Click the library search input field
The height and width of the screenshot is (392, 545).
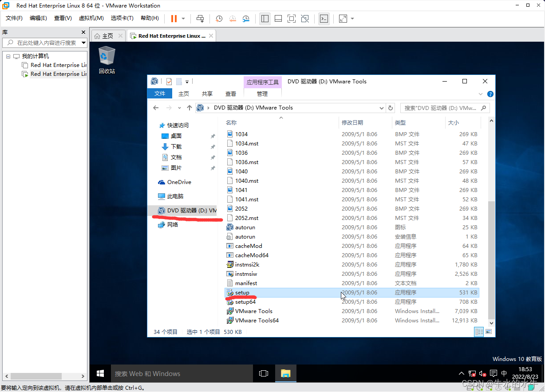[44, 43]
